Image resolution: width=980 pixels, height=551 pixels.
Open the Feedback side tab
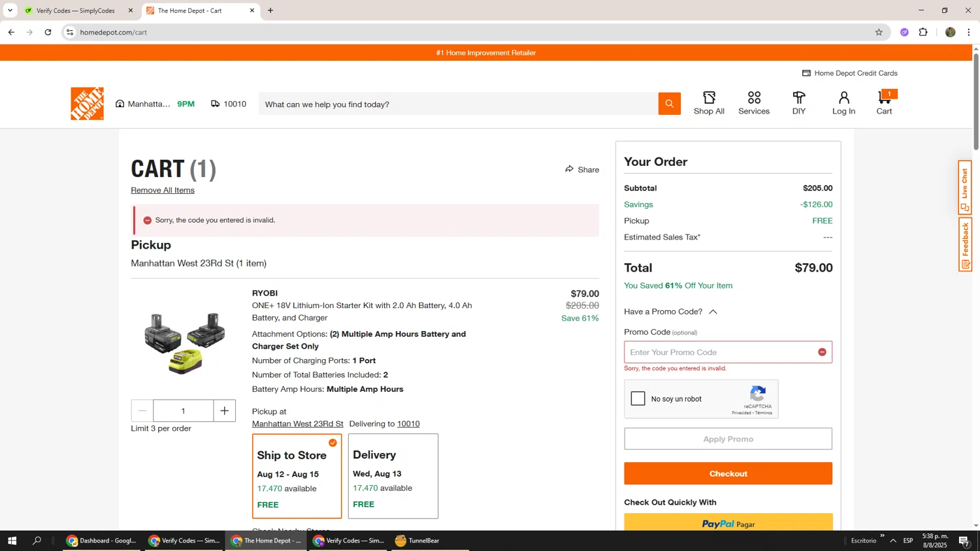[x=965, y=245]
